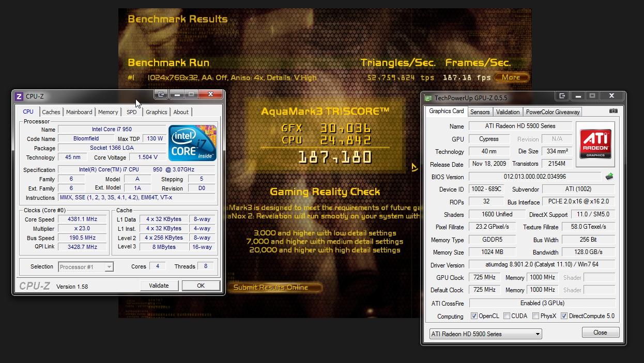Click the Validate button in CPU-Z

click(159, 286)
